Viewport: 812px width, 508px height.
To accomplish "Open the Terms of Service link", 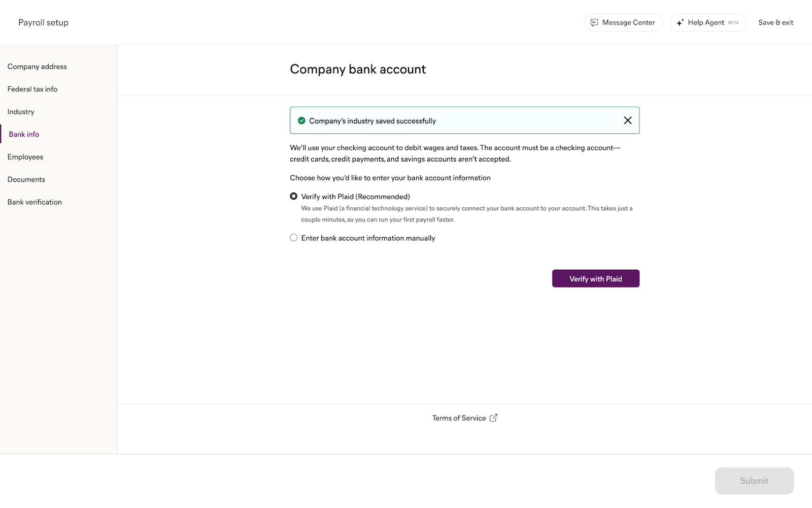I will [x=459, y=418].
